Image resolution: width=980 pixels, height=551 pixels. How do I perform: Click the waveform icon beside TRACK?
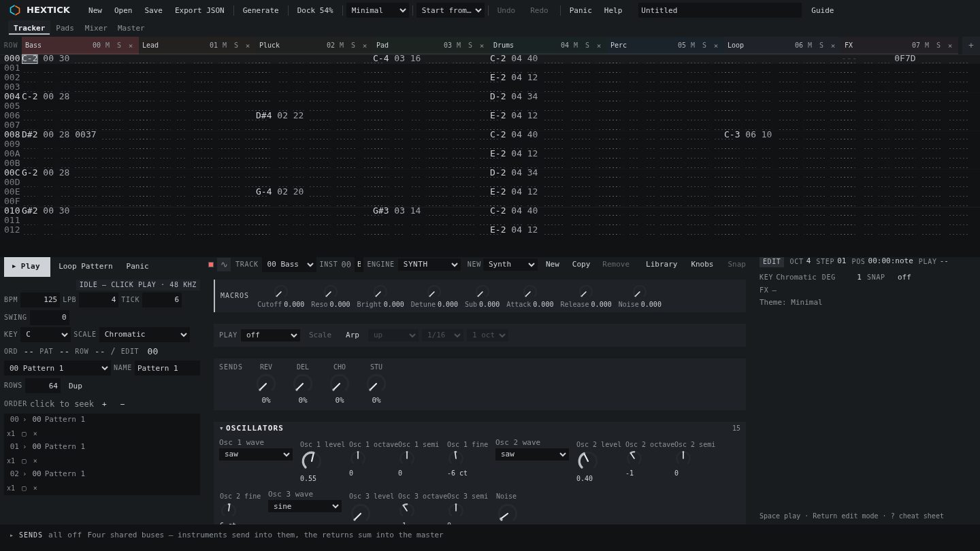point(223,265)
